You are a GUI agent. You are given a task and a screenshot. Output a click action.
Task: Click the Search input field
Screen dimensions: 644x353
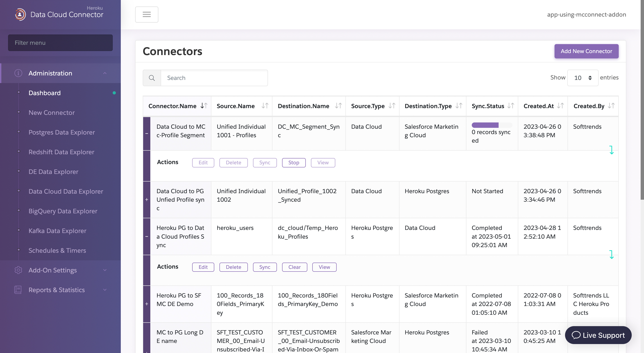(x=215, y=78)
